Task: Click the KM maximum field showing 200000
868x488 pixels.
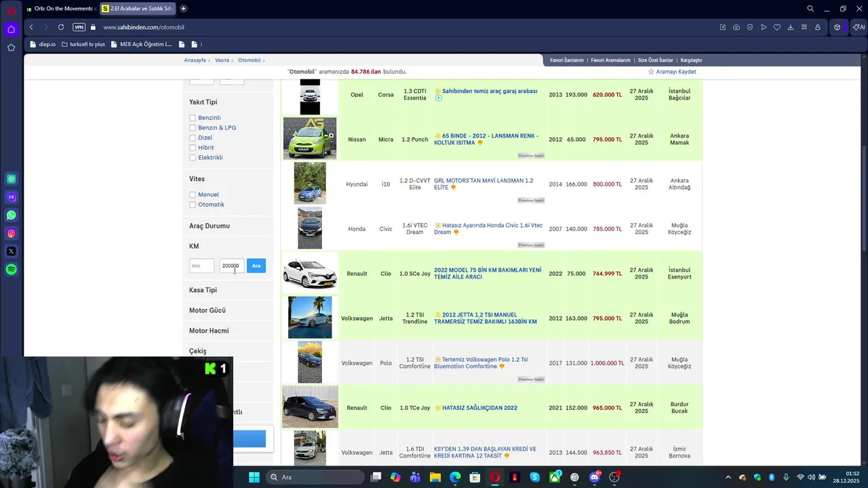Action: click(x=232, y=266)
